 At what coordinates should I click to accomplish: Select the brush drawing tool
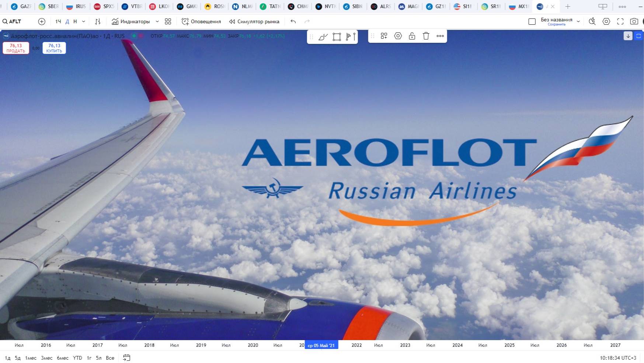click(323, 37)
